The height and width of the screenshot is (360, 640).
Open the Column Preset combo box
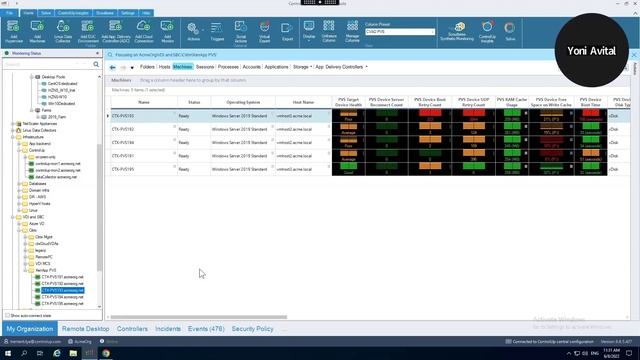400,31
